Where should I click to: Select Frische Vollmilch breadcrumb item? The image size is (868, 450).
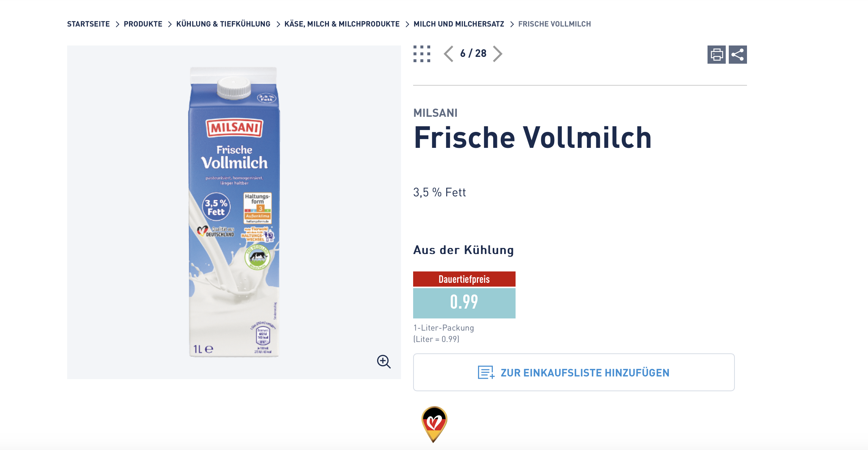click(x=555, y=24)
